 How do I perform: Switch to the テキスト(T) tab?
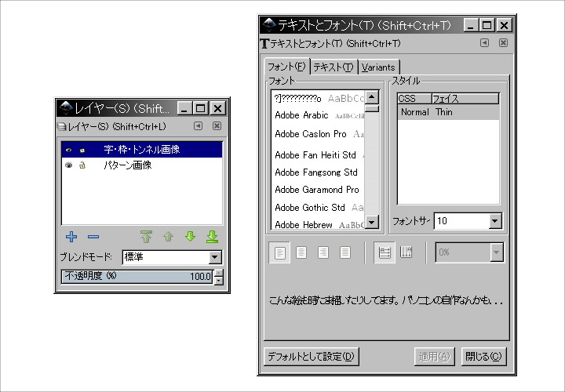pos(334,67)
